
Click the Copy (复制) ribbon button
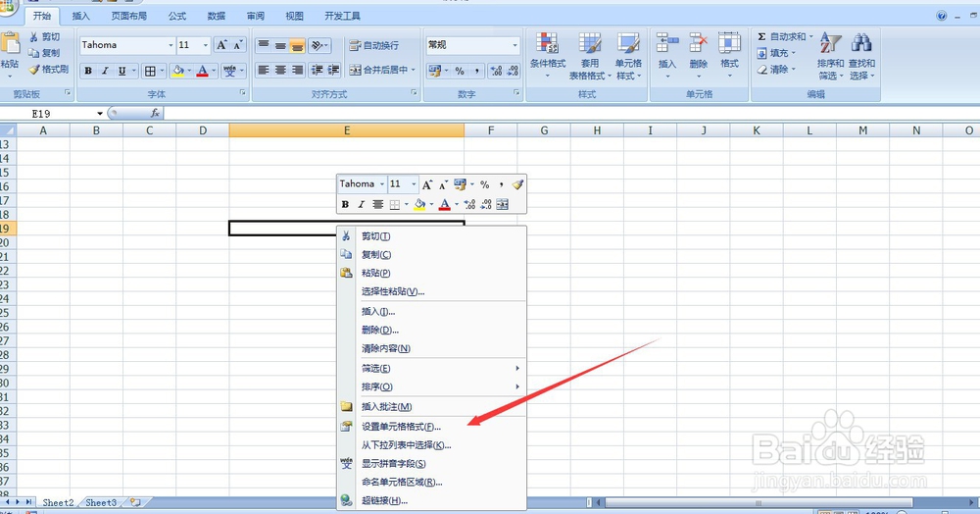tap(44, 53)
